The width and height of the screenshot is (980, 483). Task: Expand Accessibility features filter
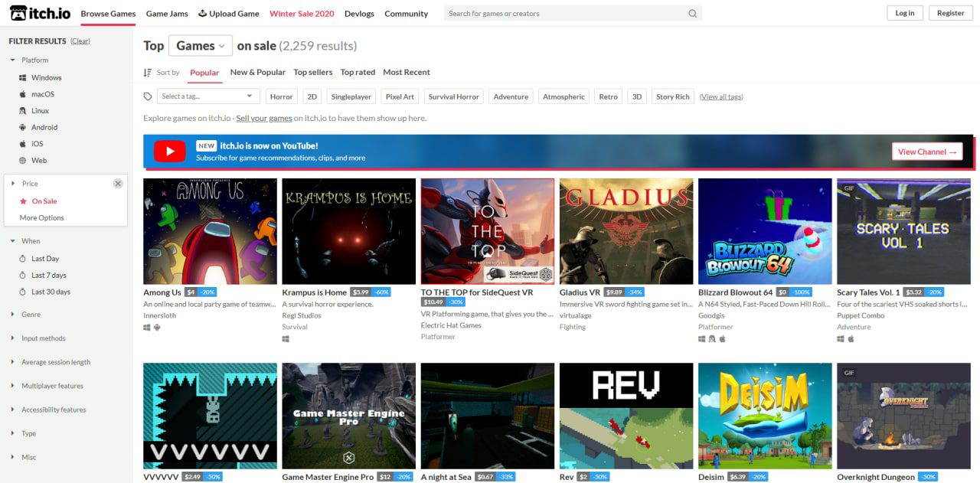[x=54, y=410]
